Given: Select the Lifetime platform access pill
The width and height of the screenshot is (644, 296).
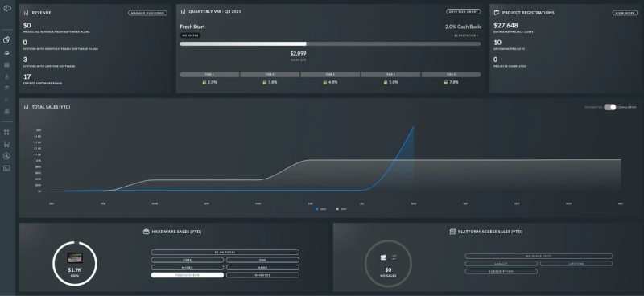Looking at the screenshot, I should click(x=576, y=264).
